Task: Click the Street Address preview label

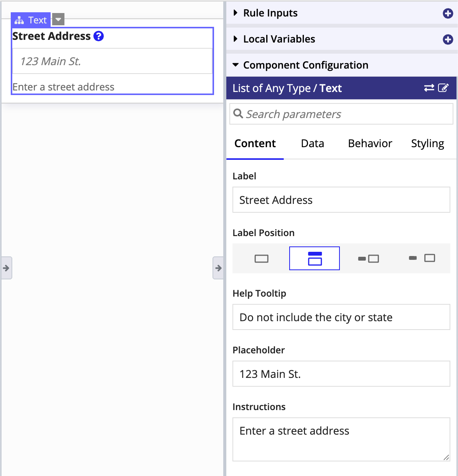Action: [51, 36]
